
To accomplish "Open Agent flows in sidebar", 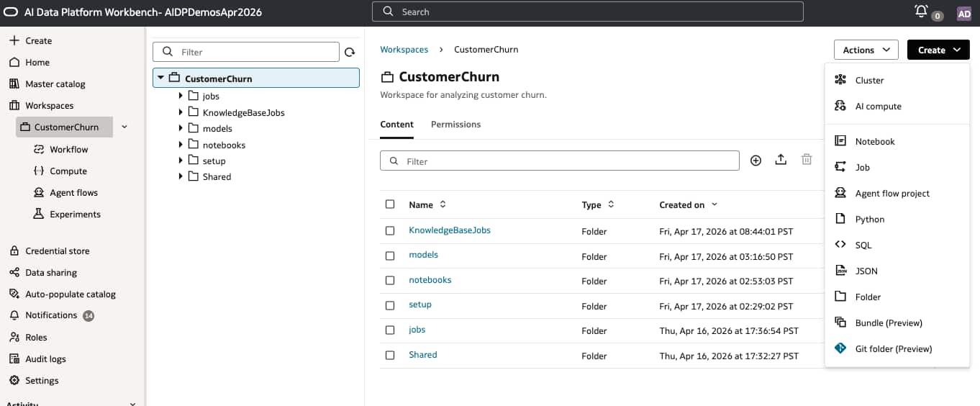I will click(x=73, y=192).
